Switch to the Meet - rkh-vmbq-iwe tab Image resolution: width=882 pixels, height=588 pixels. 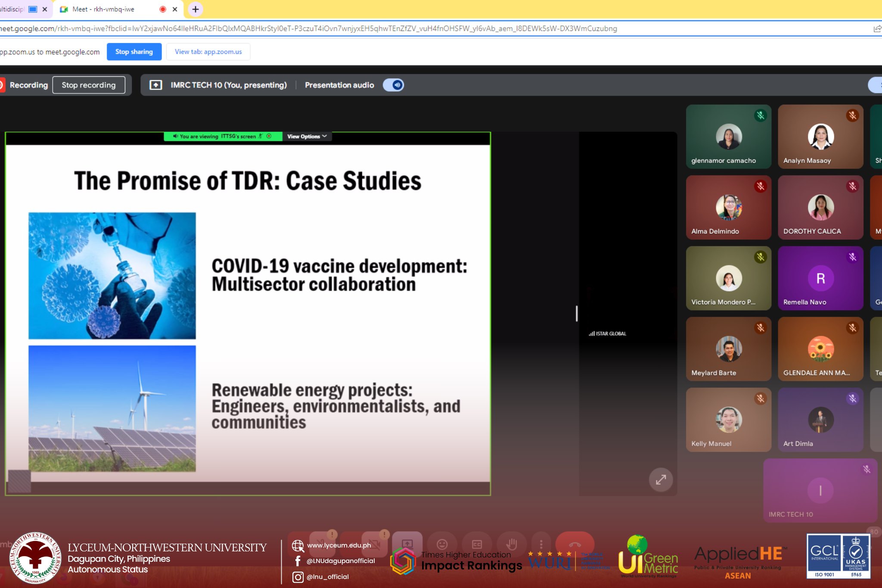click(103, 9)
